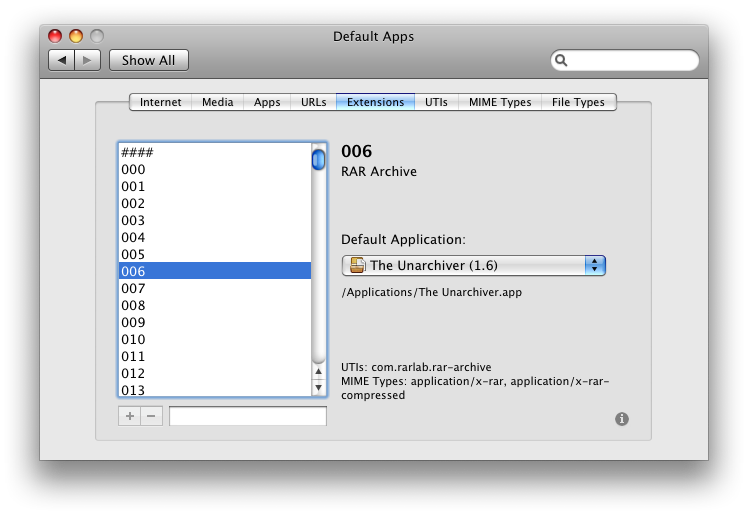
Task: Click the forward navigation arrow
Action: (x=88, y=60)
